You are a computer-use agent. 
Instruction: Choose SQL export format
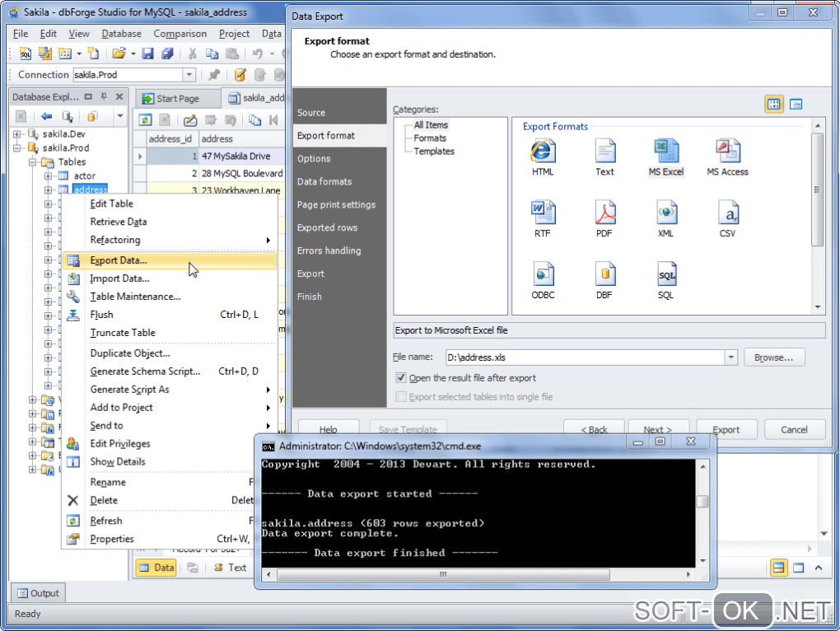click(x=666, y=281)
